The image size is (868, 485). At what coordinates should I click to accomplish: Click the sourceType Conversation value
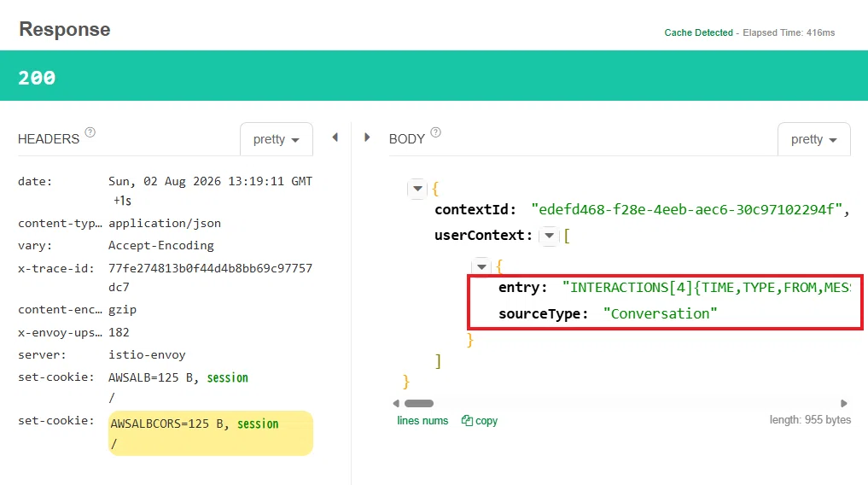pos(660,314)
